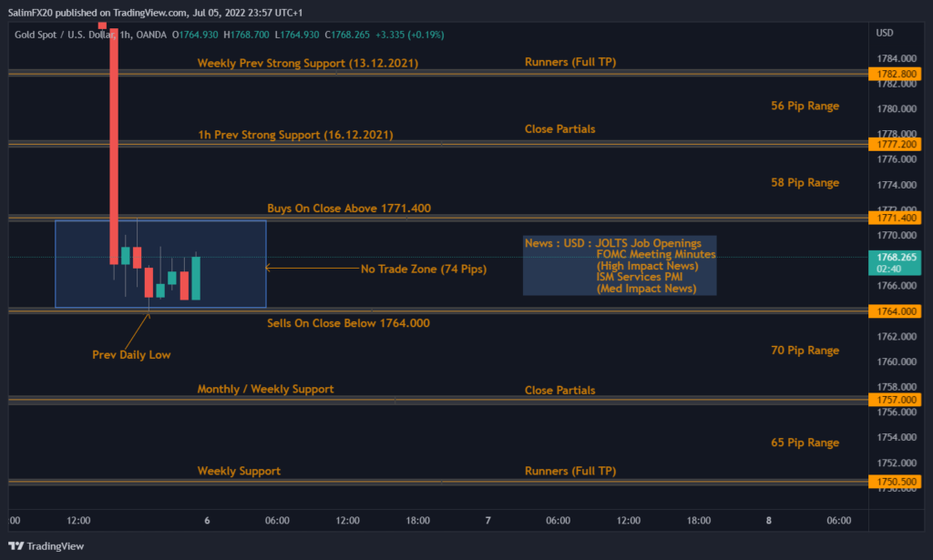Click the 1750.500 price label
The image size is (933, 560).
click(897, 482)
